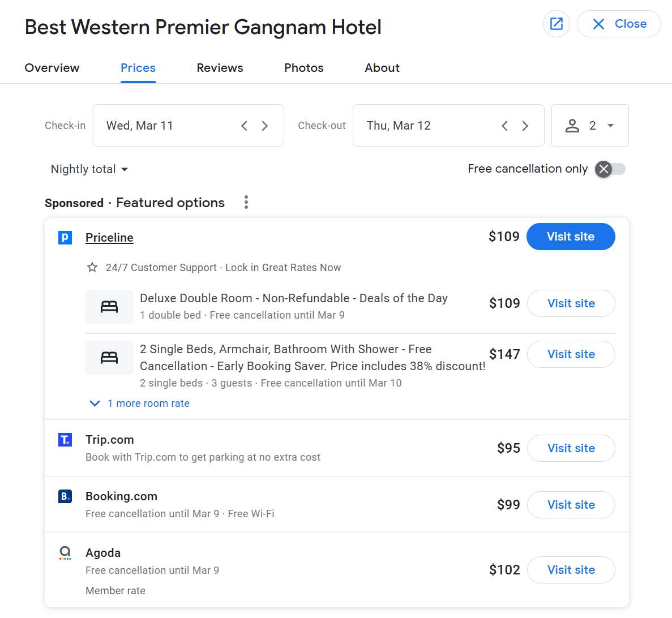672x618 pixels.
Task: Click the Booking.com logo icon
Action: 65,496
